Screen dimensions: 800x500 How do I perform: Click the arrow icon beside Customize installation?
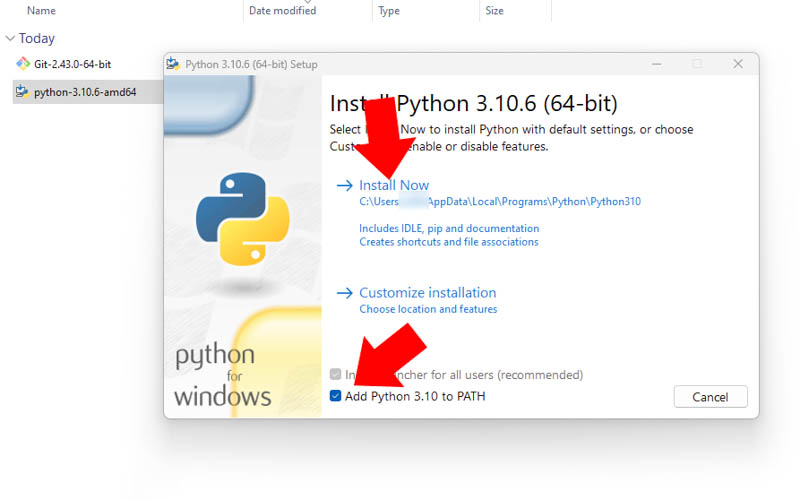coord(344,293)
